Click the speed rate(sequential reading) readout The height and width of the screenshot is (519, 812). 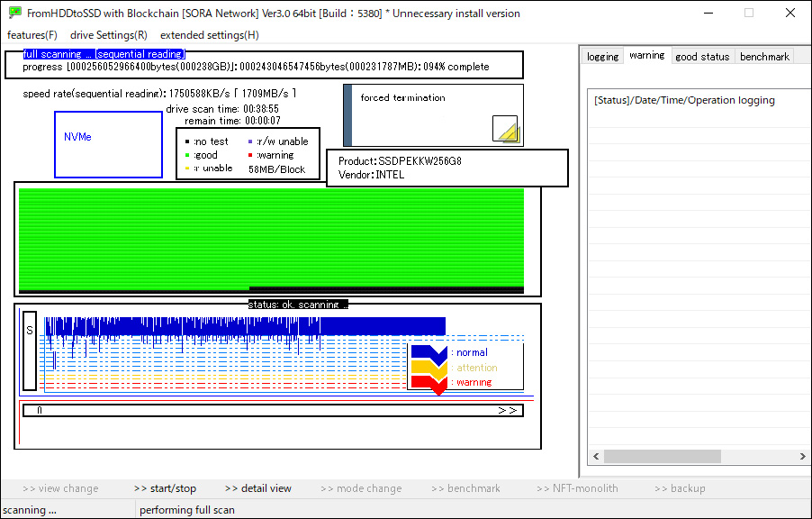[x=159, y=94]
